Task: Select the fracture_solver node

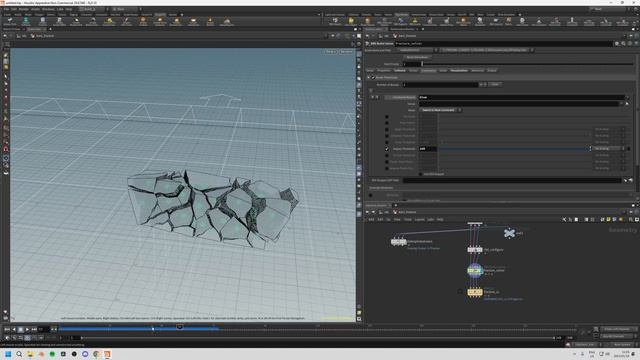Action: coord(475,270)
